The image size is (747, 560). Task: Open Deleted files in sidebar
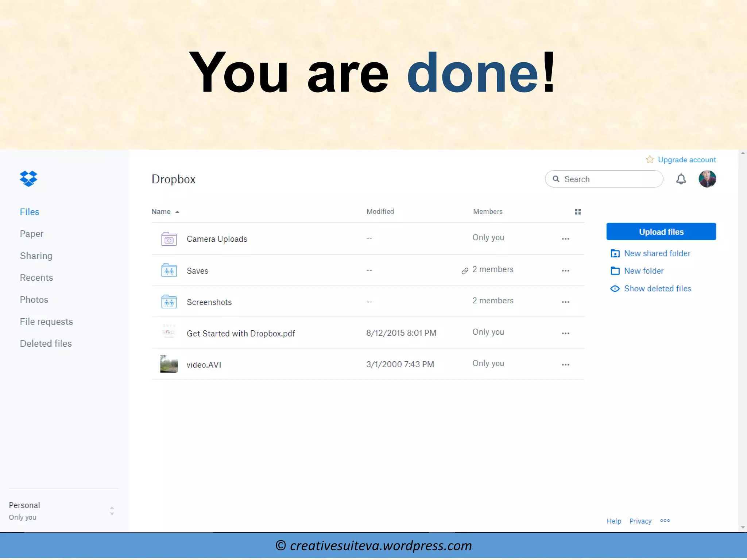coord(46,343)
